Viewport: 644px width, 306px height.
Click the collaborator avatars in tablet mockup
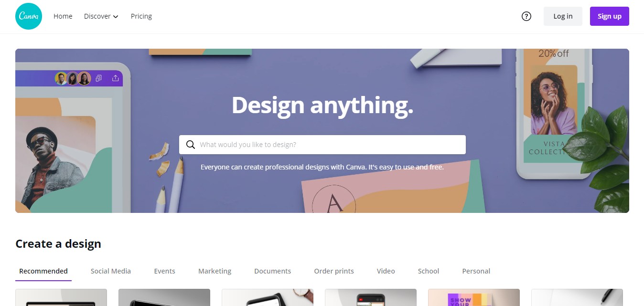(x=73, y=78)
